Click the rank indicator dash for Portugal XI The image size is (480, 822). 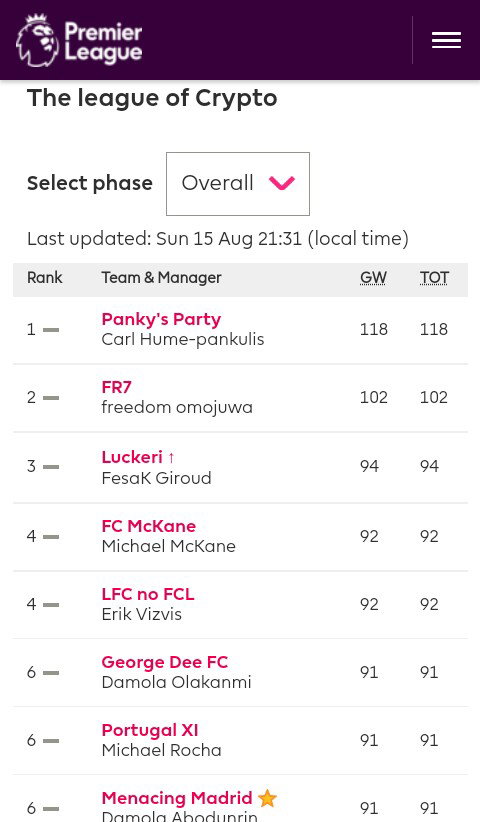[x=51, y=741]
